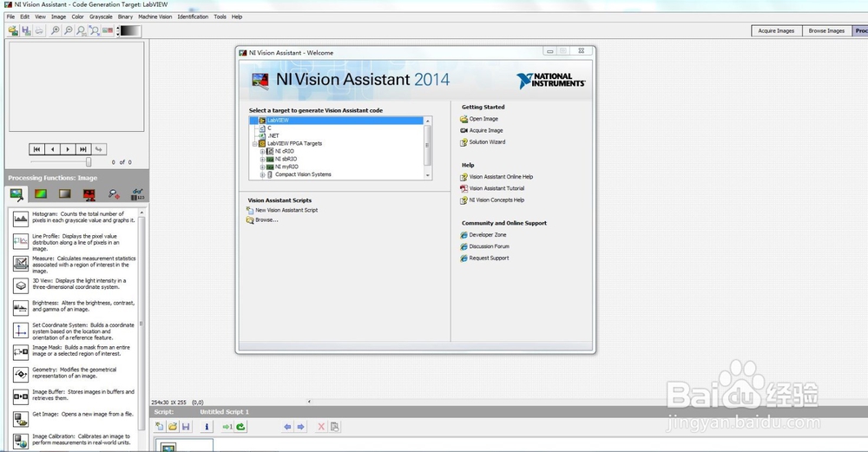Click the Print Image toolbar icon
This screenshot has width=868, height=452.
(39, 30)
